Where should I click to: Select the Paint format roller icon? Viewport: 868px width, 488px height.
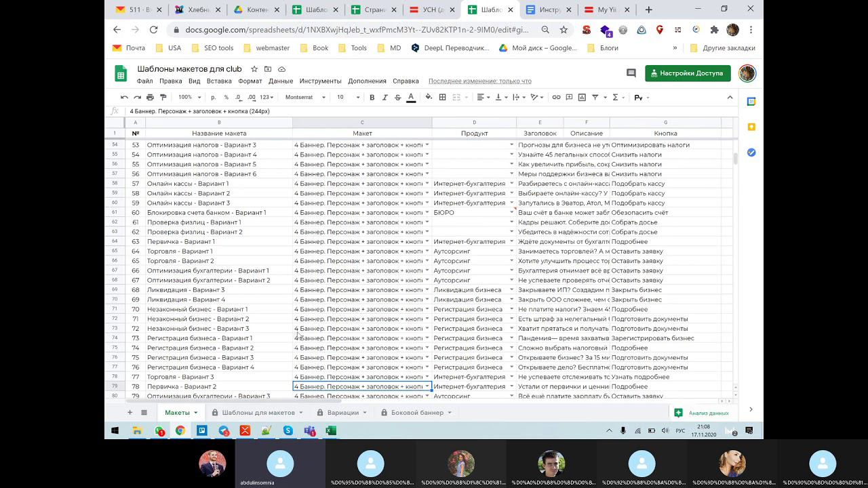click(x=162, y=97)
